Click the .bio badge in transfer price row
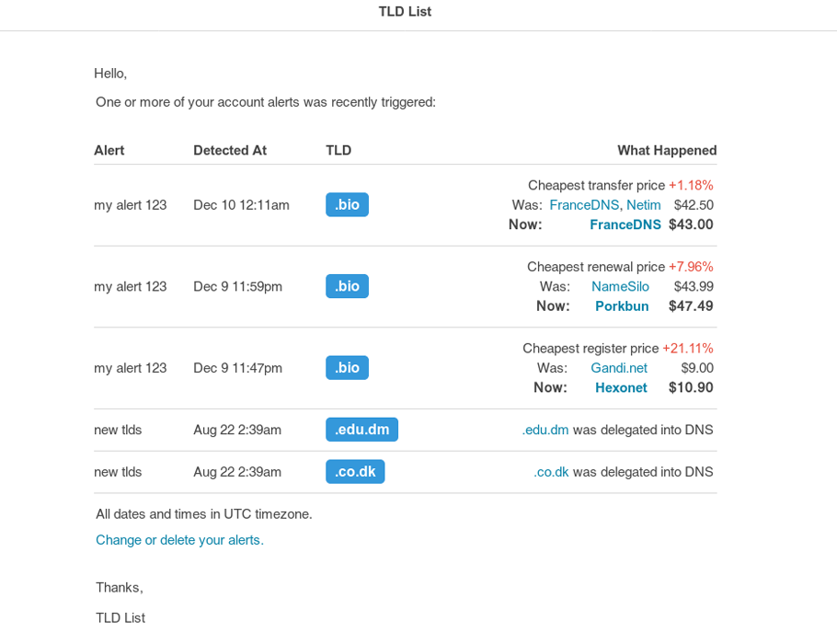837x644 pixels. tap(347, 204)
